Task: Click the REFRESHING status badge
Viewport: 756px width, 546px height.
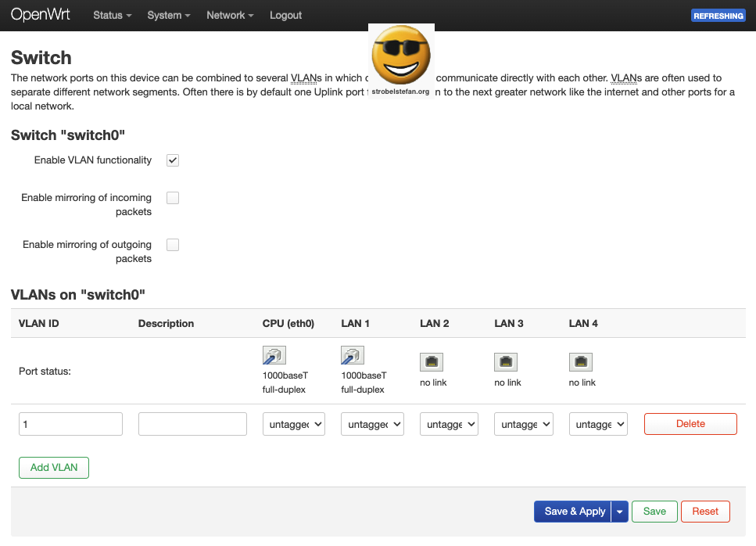Action: tap(718, 16)
